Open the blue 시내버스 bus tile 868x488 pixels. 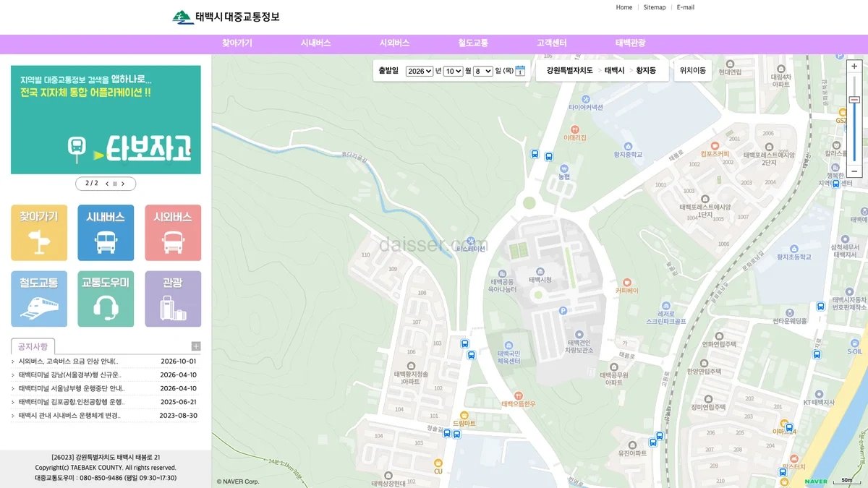(x=106, y=233)
